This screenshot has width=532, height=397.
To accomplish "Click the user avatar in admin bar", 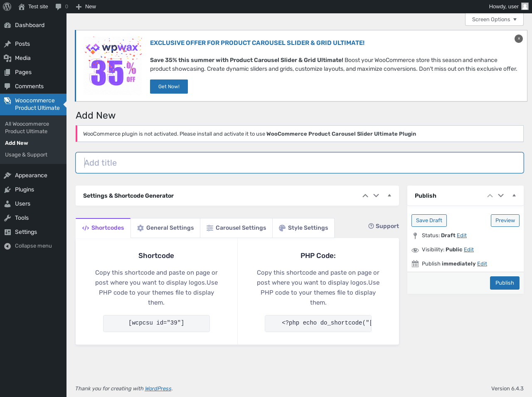I will tap(525, 7).
